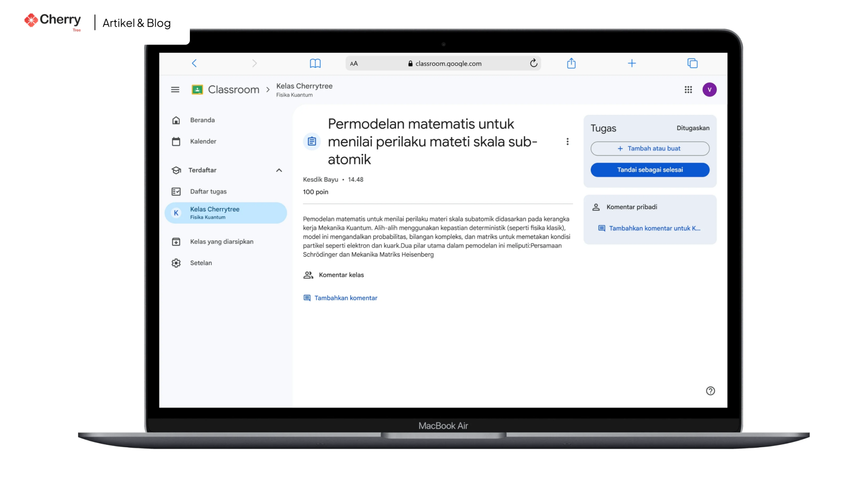Click the Safari forward arrow
This screenshot has height=488, width=868.
point(254,63)
